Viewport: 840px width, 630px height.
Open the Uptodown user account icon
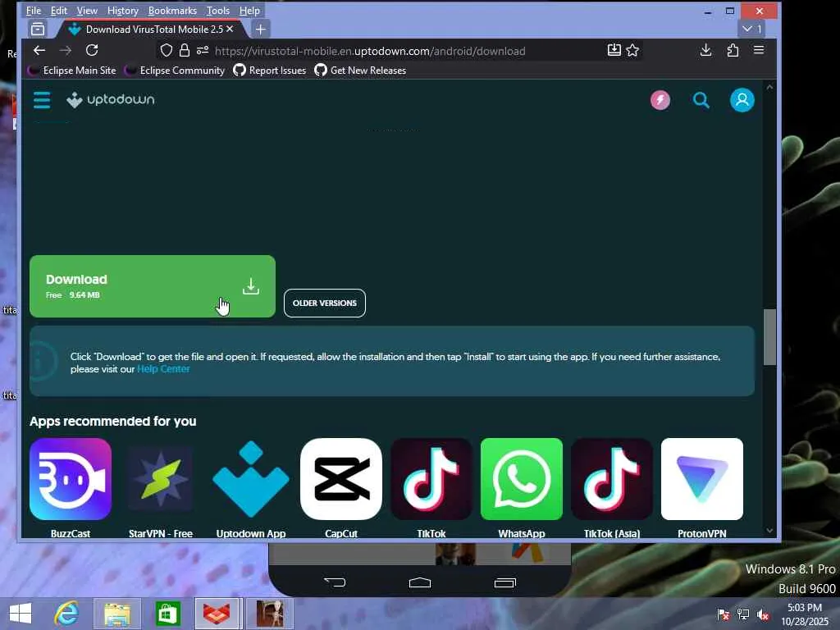pyautogui.click(x=742, y=100)
